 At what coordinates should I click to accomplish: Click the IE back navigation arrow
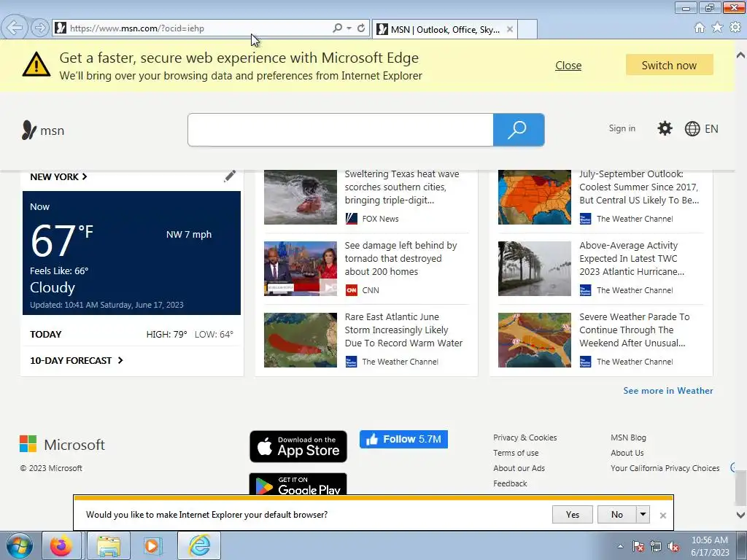tap(15, 28)
